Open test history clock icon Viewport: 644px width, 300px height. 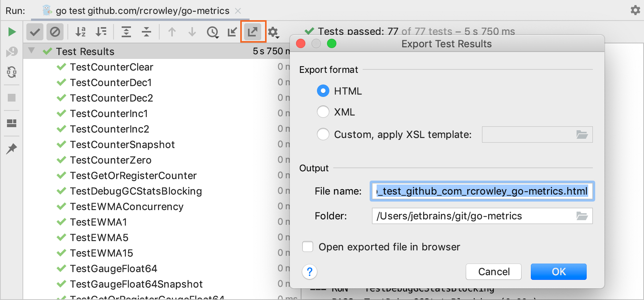(x=213, y=32)
